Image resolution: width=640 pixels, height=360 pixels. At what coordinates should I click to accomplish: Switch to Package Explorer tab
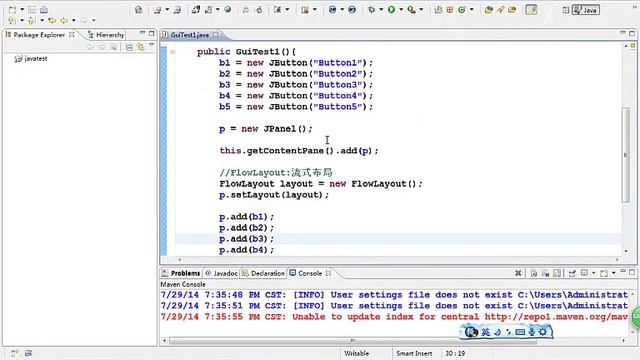[39, 35]
